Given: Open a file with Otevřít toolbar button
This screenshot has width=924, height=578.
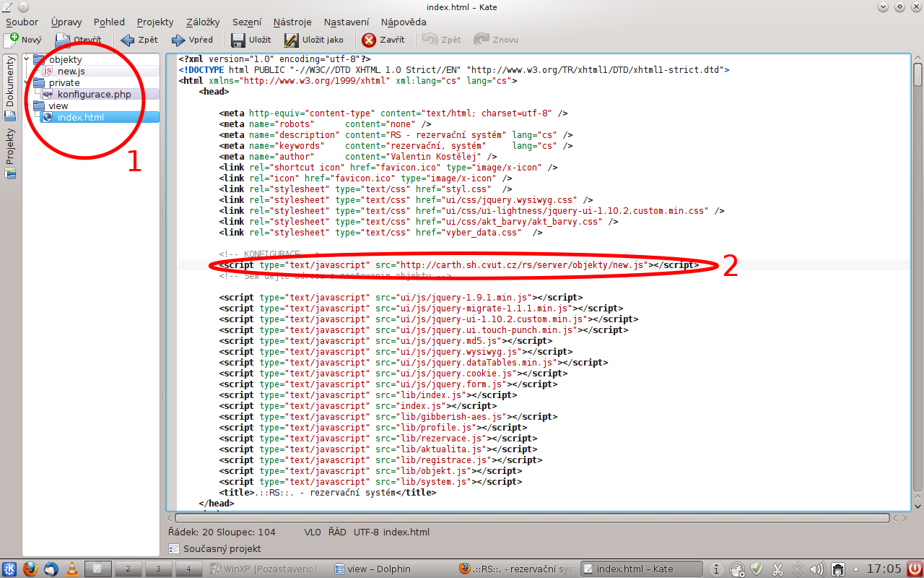Looking at the screenshot, I should point(79,40).
